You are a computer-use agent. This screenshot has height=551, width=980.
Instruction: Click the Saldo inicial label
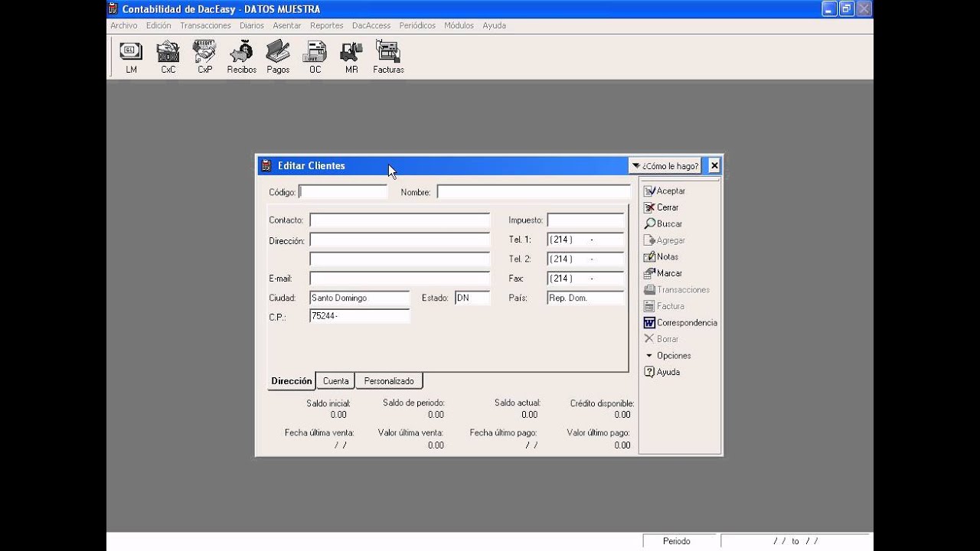pos(328,403)
